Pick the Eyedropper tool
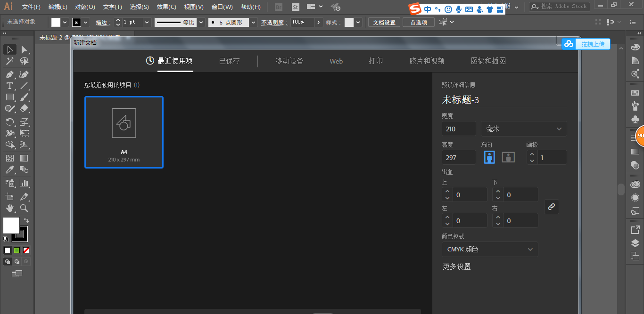This screenshot has height=314, width=644. point(9,170)
